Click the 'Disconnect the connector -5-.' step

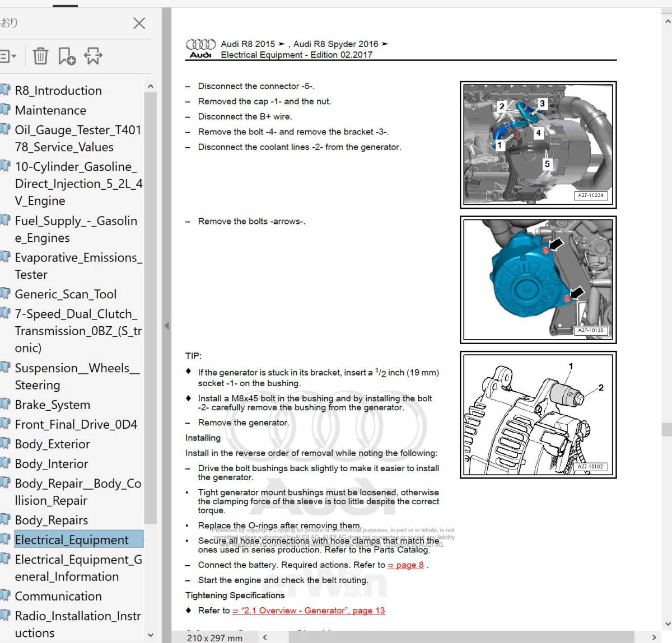click(x=256, y=86)
